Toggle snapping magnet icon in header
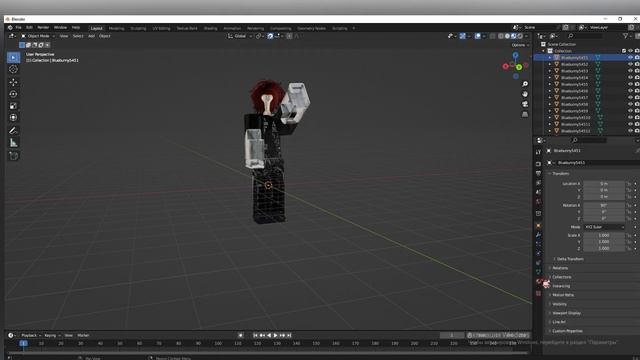Screen dimensions: 640x360 click(x=270, y=36)
